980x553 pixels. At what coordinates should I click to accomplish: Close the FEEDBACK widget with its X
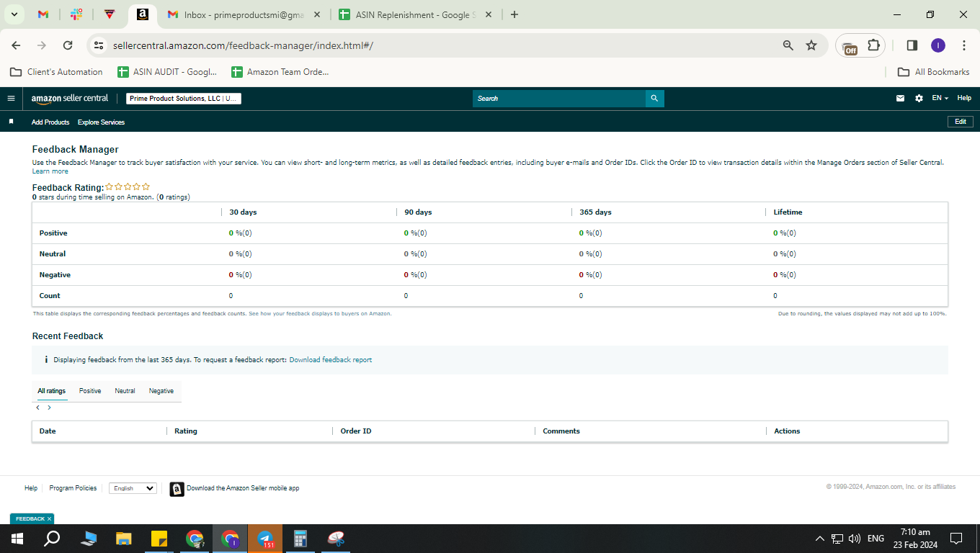(x=49, y=518)
